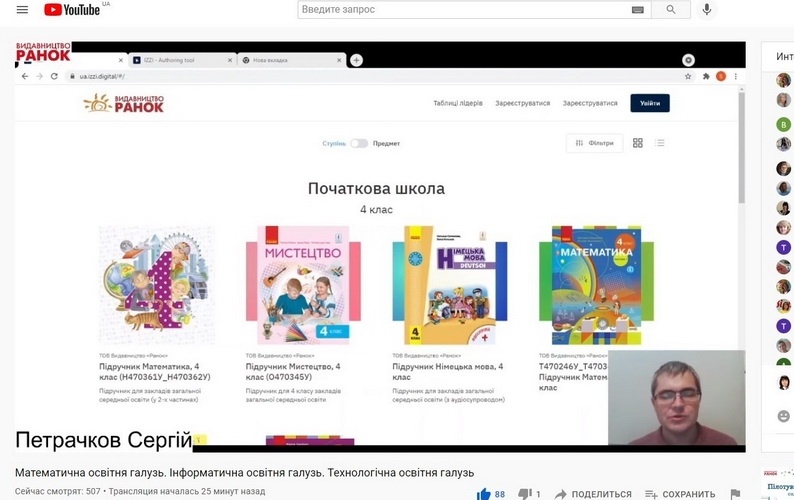Open the on-screen keyboard icon in search box

click(638, 10)
